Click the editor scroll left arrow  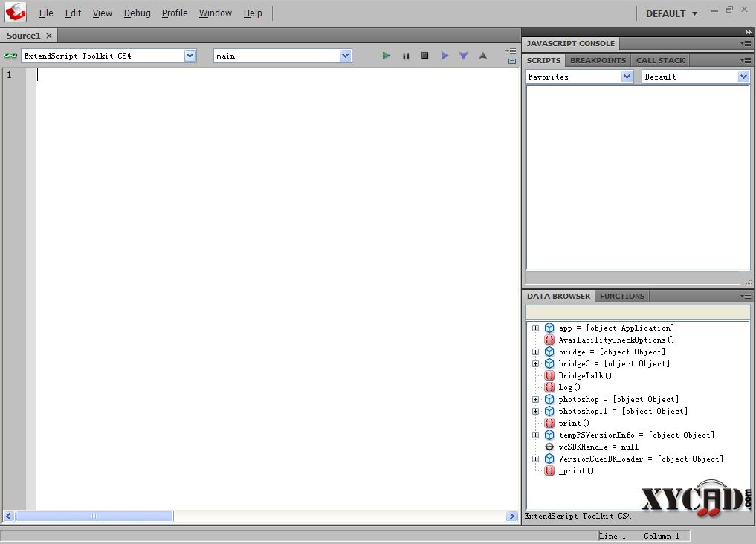click(9, 516)
